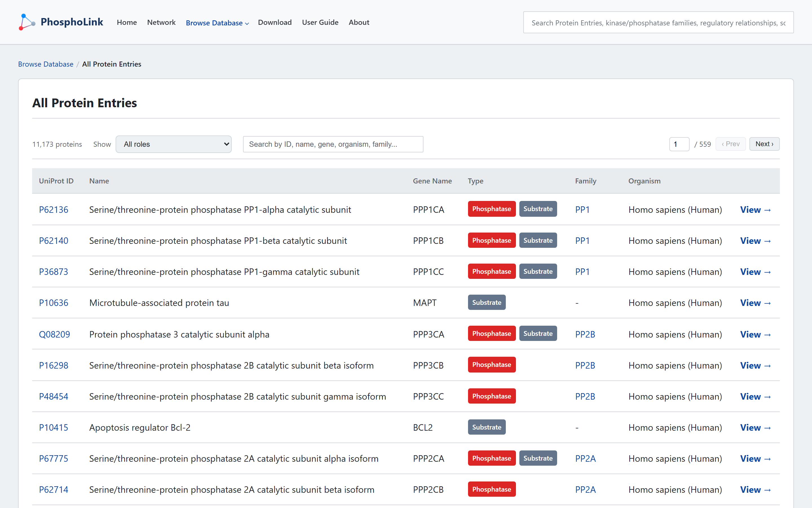Click the PP2B family link for PPP3CA

(585, 334)
